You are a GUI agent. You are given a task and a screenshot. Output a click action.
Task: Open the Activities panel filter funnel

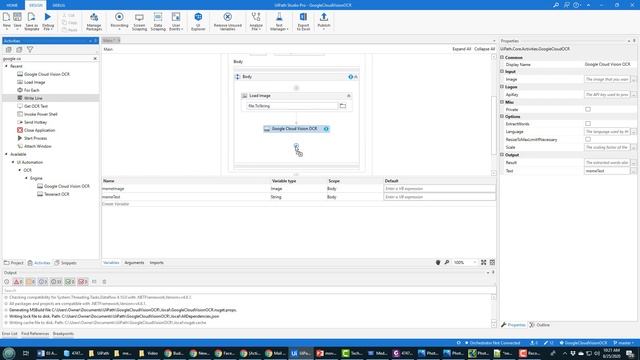coord(30,50)
